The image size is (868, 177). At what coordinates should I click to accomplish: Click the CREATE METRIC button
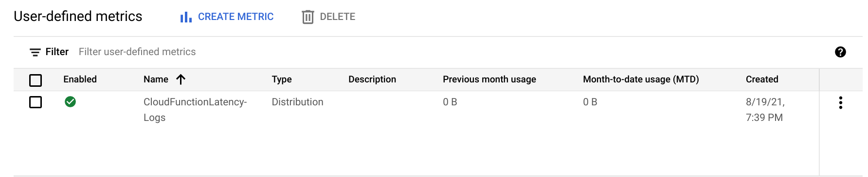(x=227, y=17)
